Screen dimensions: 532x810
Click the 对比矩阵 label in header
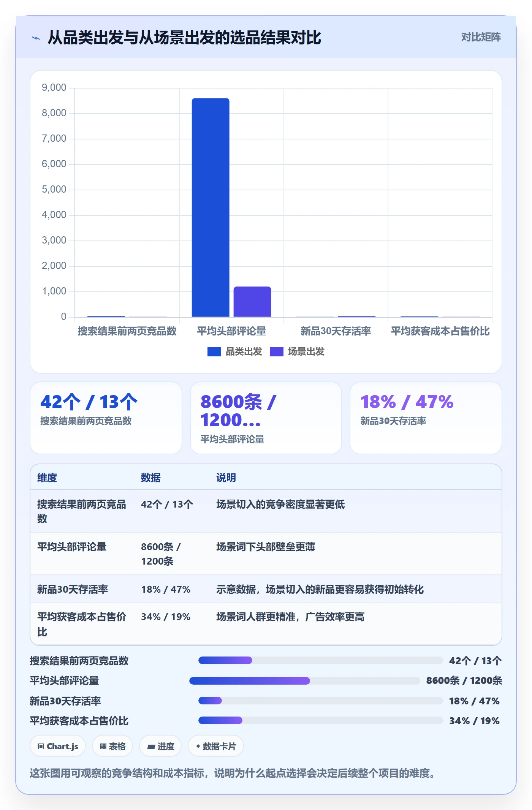pos(481,37)
